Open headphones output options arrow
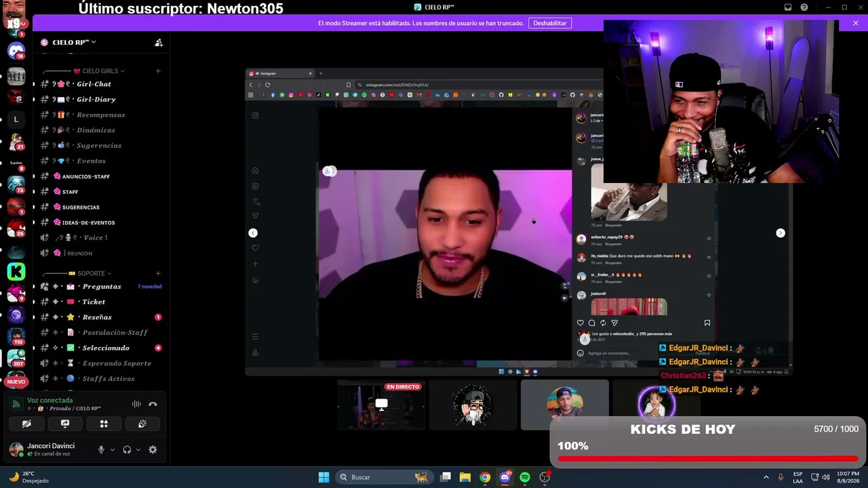This screenshot has height=488, width=868. pyautogui.click(x=138, y=449)
